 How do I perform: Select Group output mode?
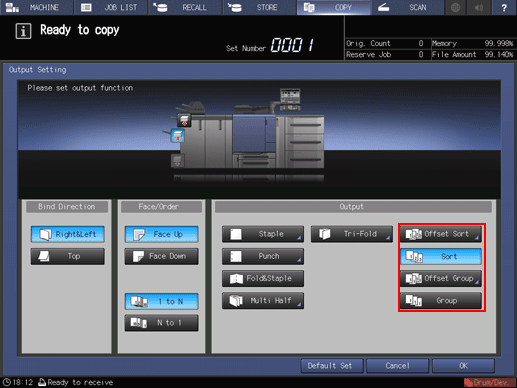click(x=441, y=300)
